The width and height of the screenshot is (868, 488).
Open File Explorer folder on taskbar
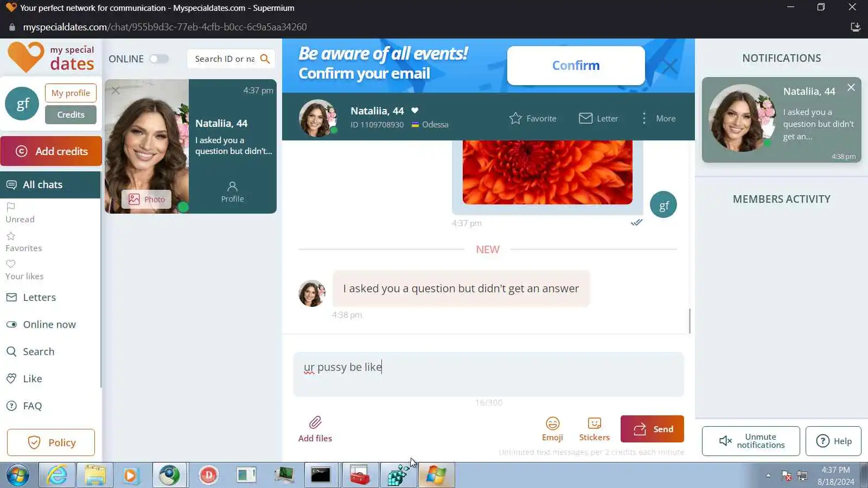pyautogui.click(x=95, y=476)
